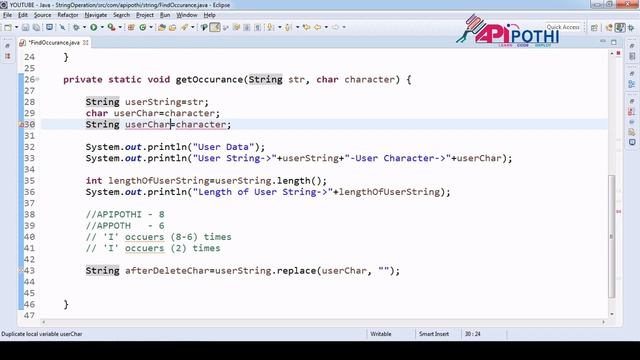Click the green New Java Class icon

(142, 27)
